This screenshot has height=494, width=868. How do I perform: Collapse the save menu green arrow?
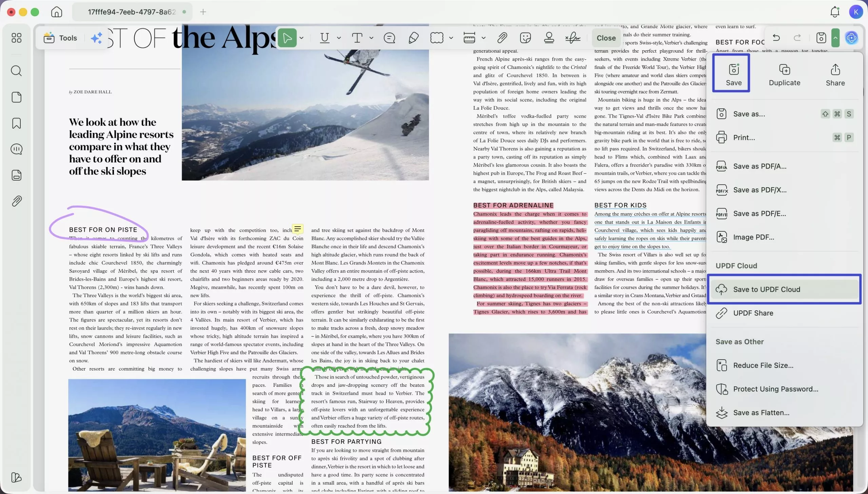(835, 38)
